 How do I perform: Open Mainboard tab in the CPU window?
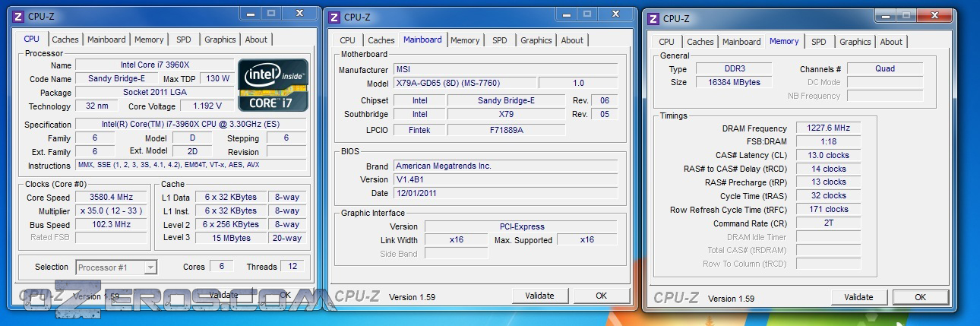106,40
